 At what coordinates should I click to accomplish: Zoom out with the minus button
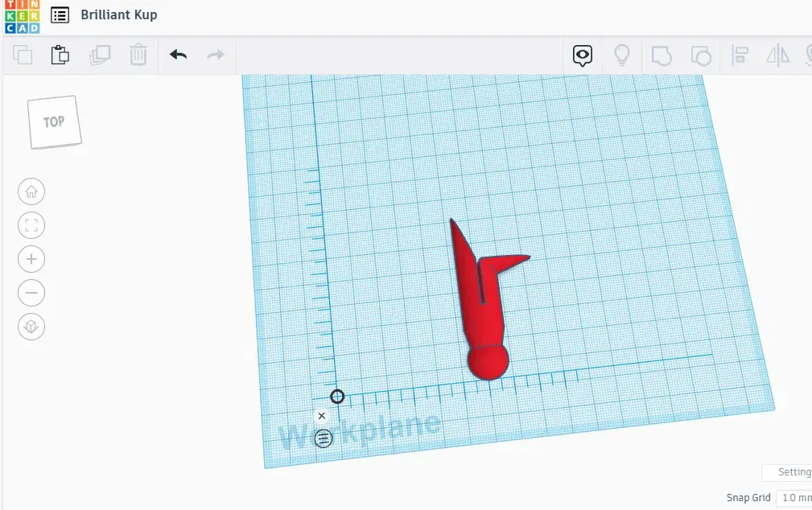(x=31, y=293)
